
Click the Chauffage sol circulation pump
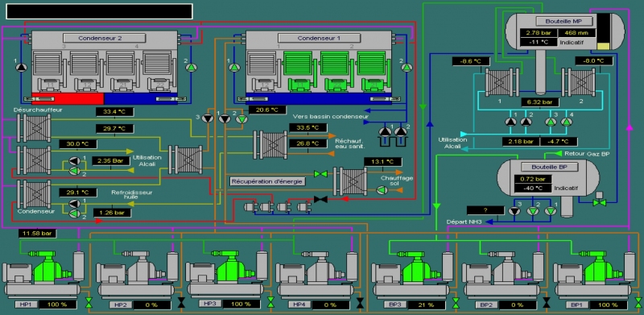coord(382,190)
